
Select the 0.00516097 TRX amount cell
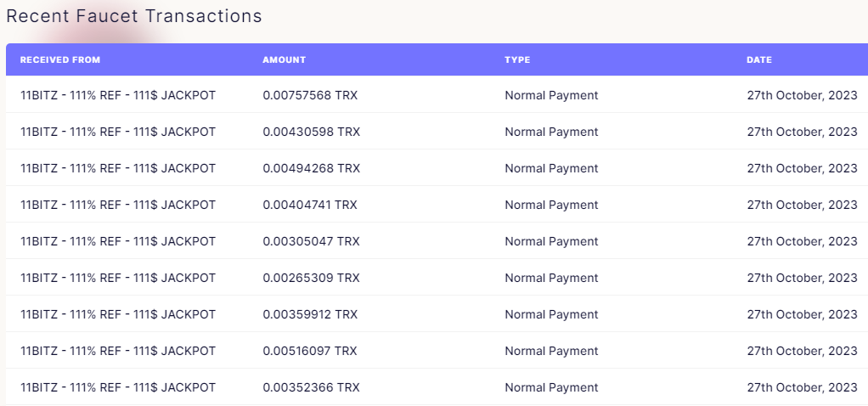(x=310, y=351)
